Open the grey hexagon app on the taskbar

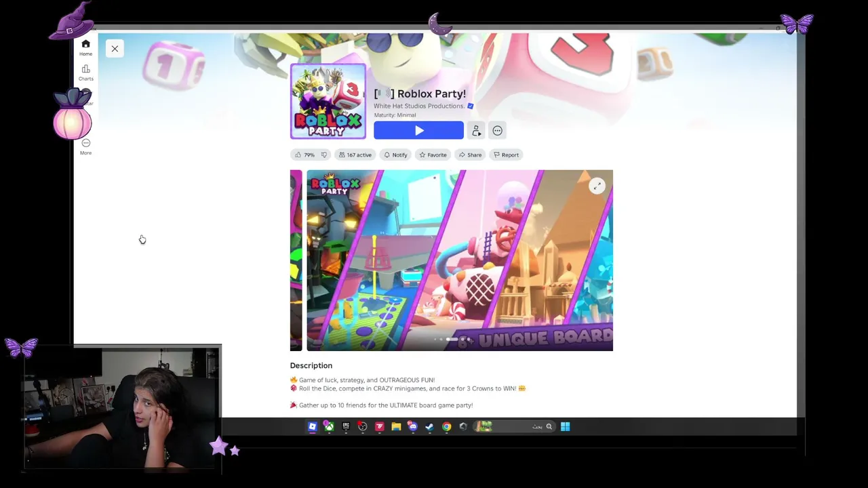point(463,426)
